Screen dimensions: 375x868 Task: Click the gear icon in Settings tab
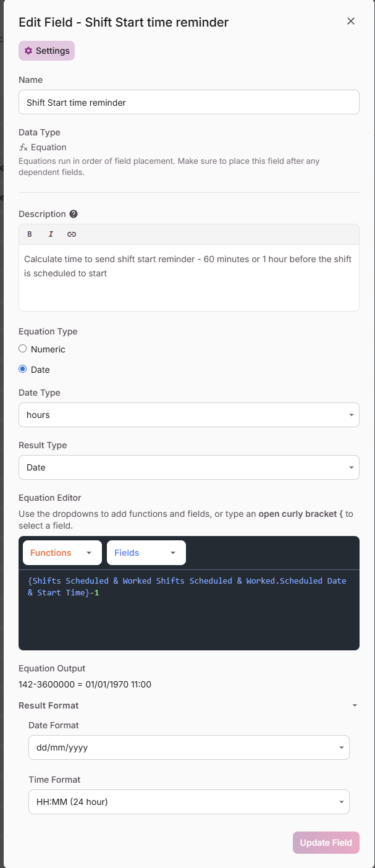(x=28, y=51)
